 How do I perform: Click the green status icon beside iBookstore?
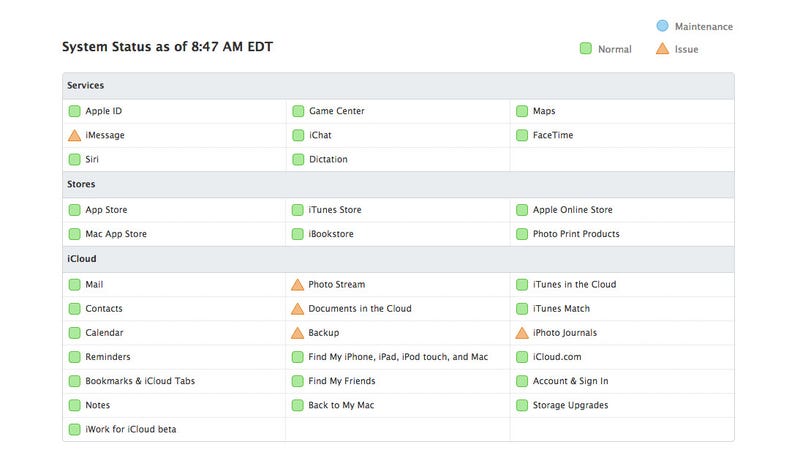click(x=297, y=234)
